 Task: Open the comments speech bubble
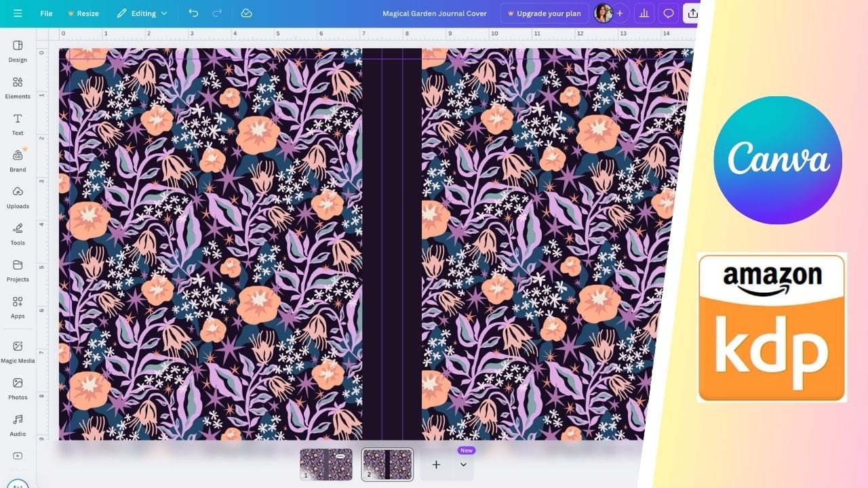pyautogui.click(x=669, y=14)
